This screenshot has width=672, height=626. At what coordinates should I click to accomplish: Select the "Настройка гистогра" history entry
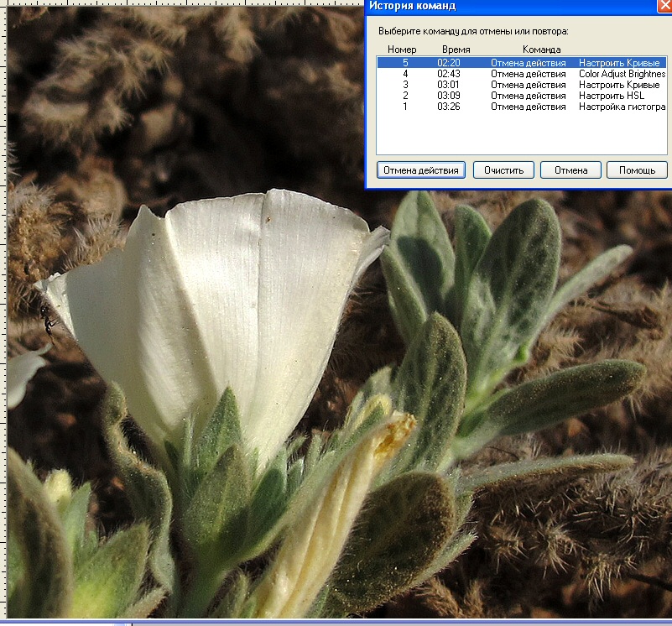tap(621, 107)
